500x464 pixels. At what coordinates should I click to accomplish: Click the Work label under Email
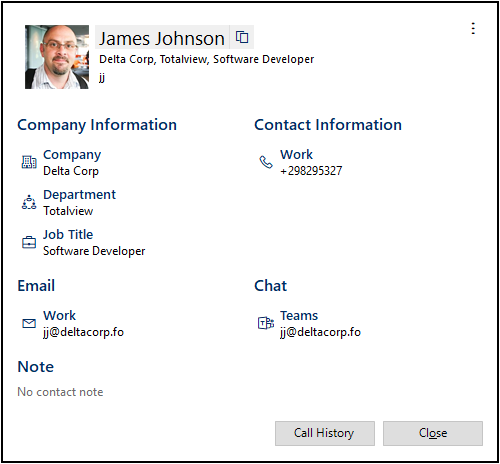tap(59, 316)
